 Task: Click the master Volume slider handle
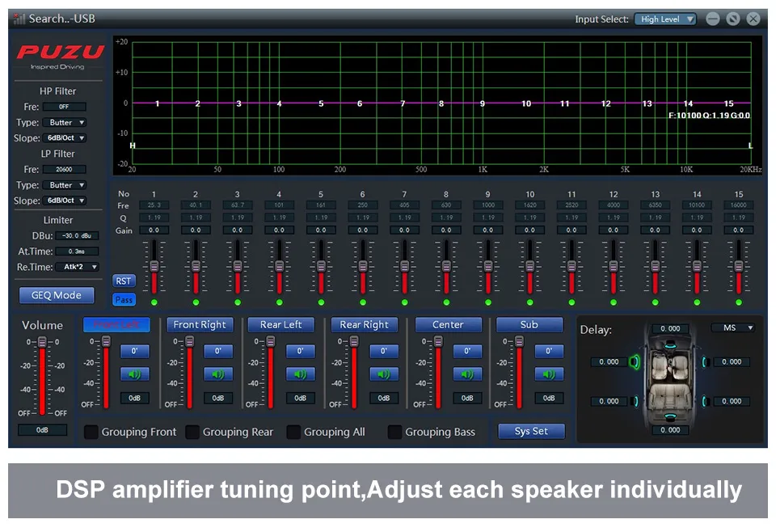(x=43, y=342)
